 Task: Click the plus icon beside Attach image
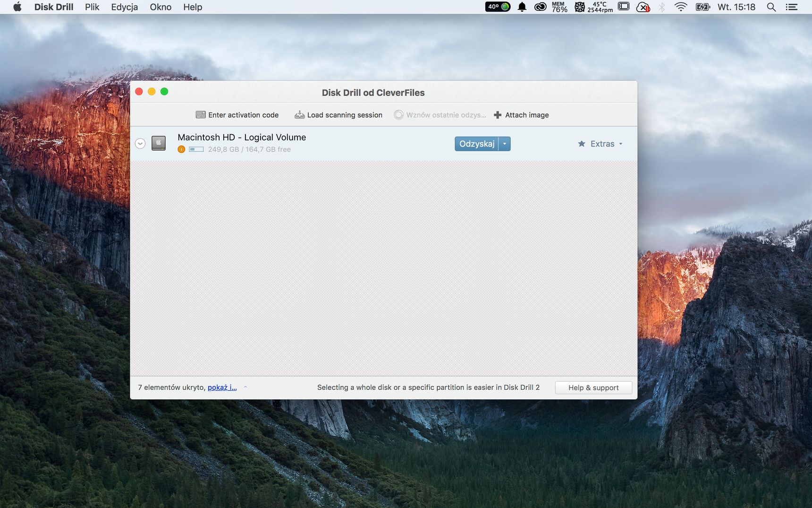498,115
